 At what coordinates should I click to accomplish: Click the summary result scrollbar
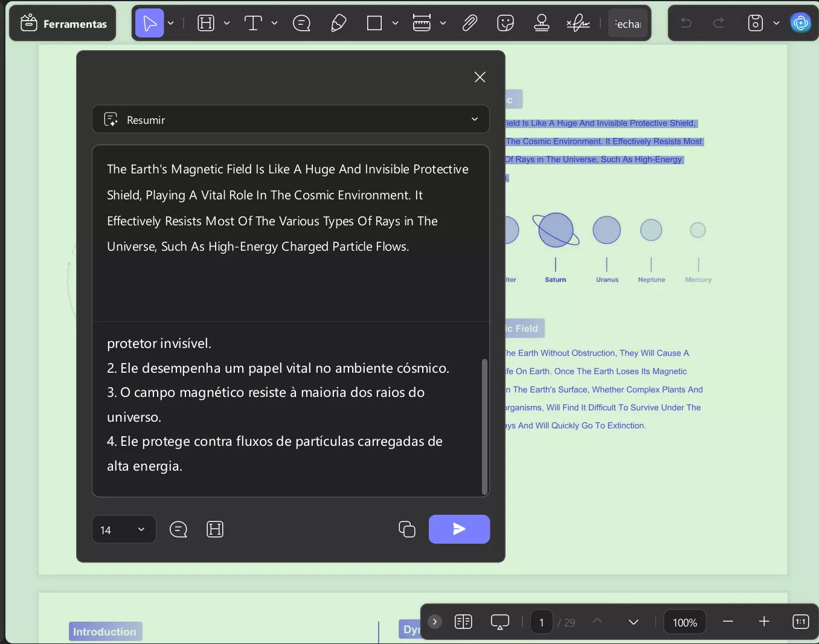pyautogui.click(x=484, y=427)
